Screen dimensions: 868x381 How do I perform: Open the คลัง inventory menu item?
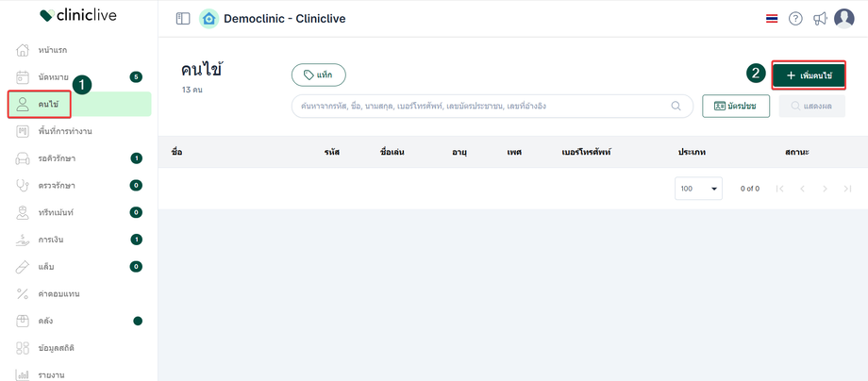(x=47, y=322)
